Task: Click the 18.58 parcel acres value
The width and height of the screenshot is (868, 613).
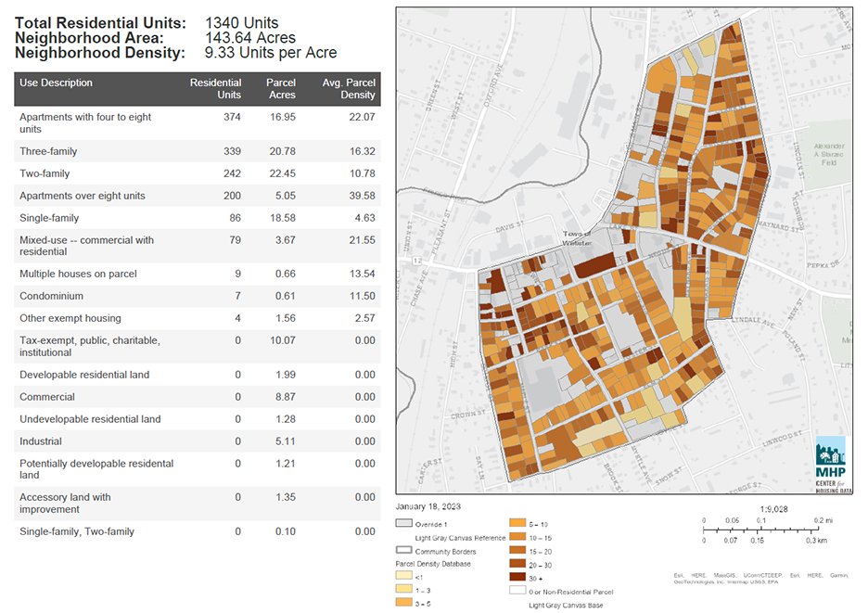Action: [283, 218]
